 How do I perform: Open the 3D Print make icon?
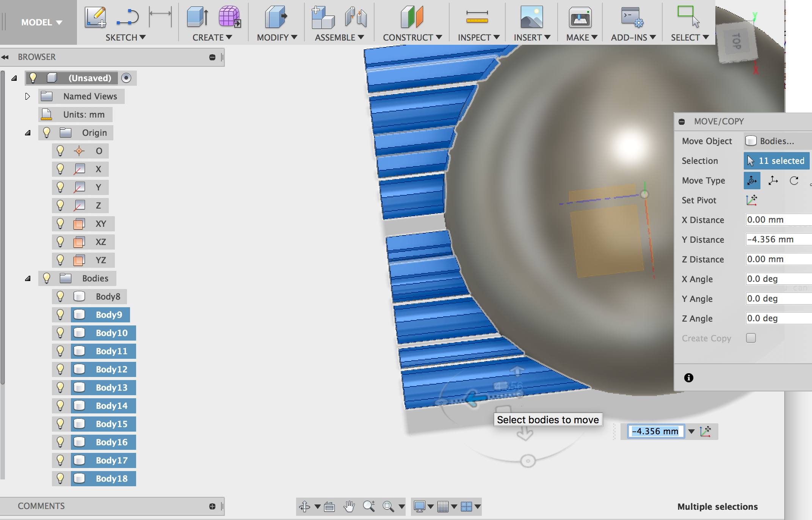coord(580,17)
